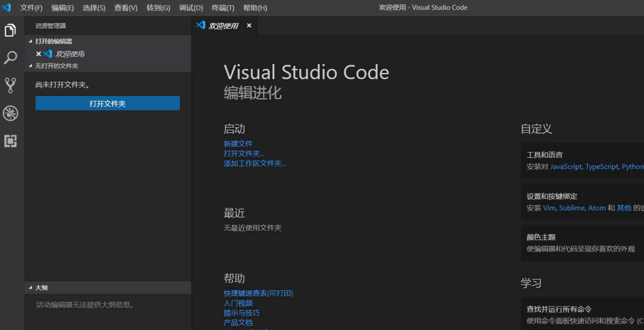Open the Debug view icon
Screen dimensions: 644x330
[10, 113]
